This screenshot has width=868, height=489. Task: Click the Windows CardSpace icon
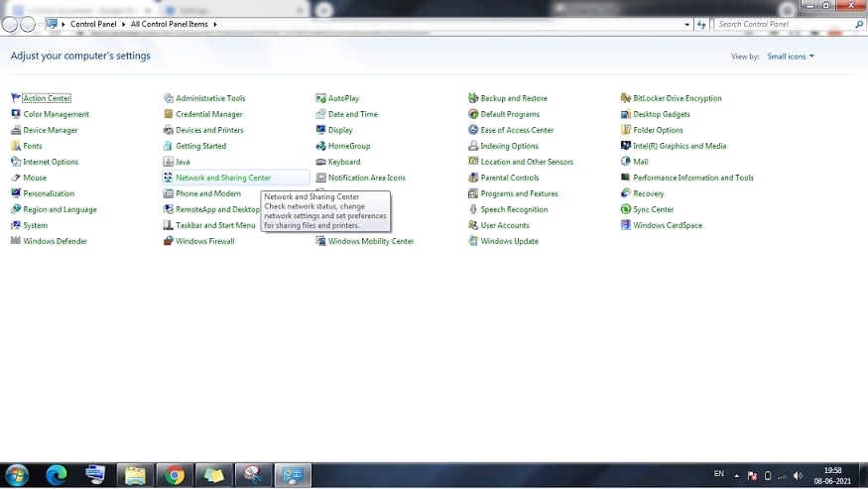[626, 225]
